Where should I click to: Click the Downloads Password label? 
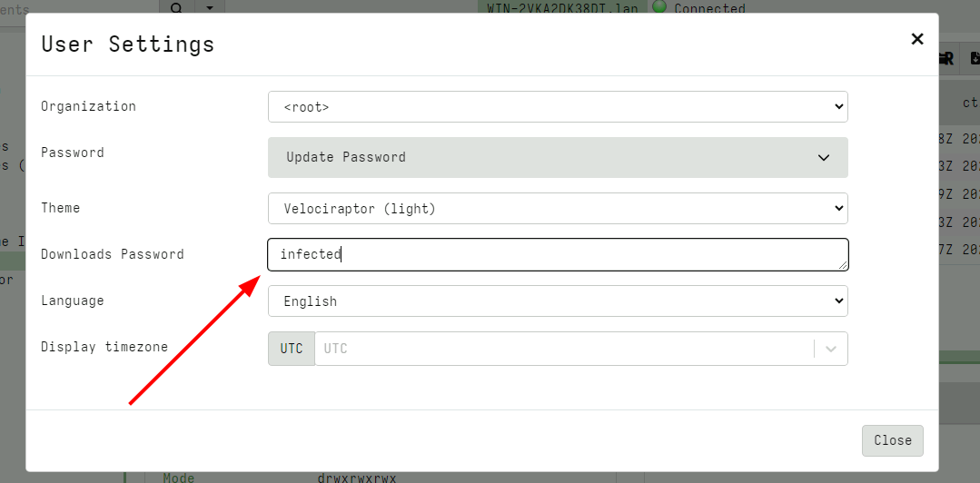113,254
